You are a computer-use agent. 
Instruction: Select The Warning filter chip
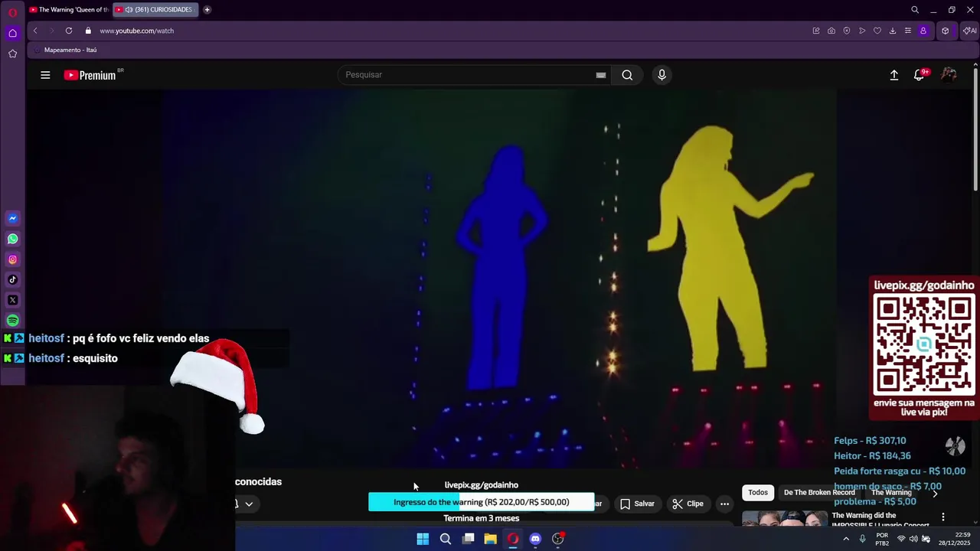(891, 492)
